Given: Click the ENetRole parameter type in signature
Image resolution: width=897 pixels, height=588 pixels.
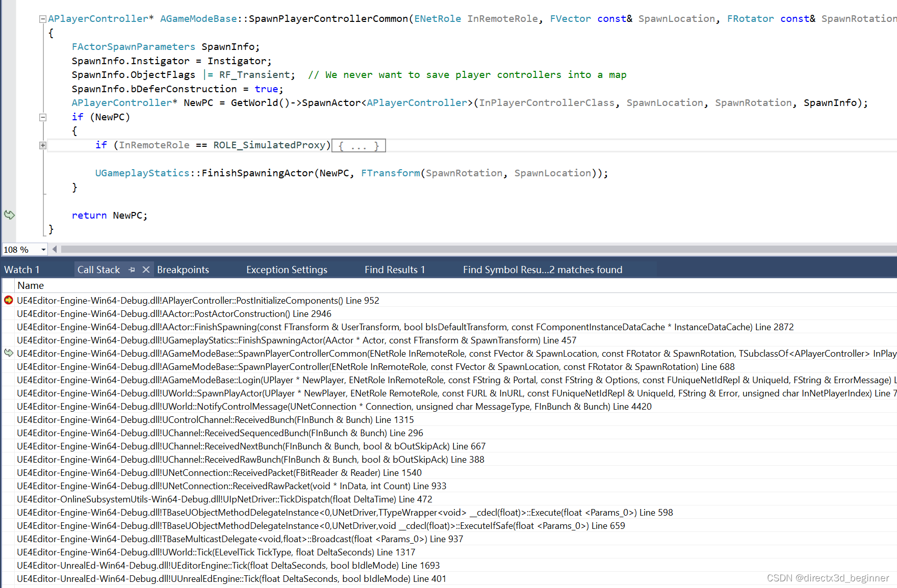Looking at the screenshot, I should [x=438, y=19].
